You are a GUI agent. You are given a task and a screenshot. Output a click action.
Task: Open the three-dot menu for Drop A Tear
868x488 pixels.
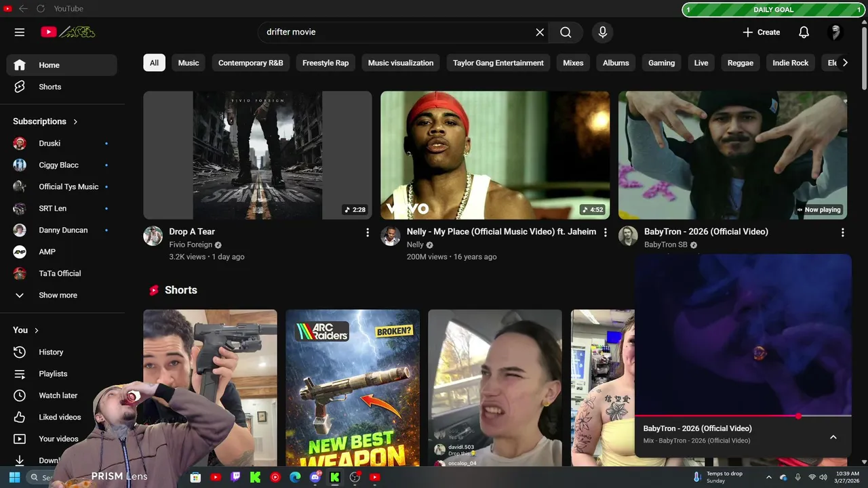[368, 232]
